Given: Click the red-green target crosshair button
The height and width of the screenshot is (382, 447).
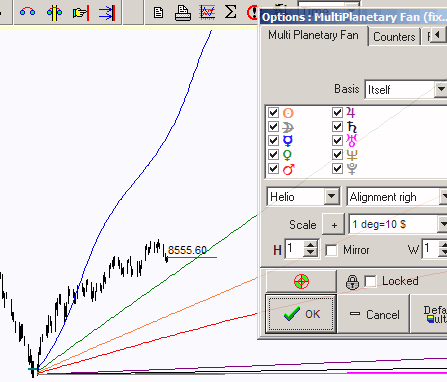Looking at the screenshot, I should point(301,281).
